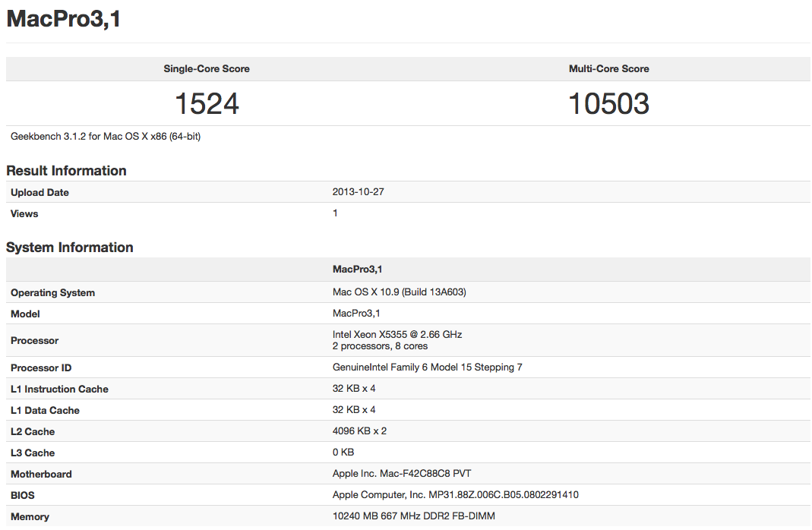Image resolution: width=812 pixels, height=530 pixels.
Task: Select the Multi-Core Score heading
Action: [x=609, y=69]
